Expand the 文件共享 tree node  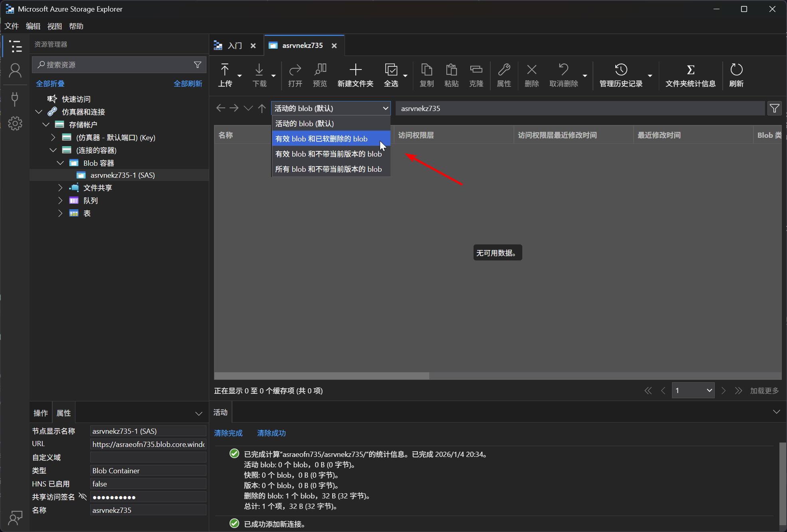[60, 188]
